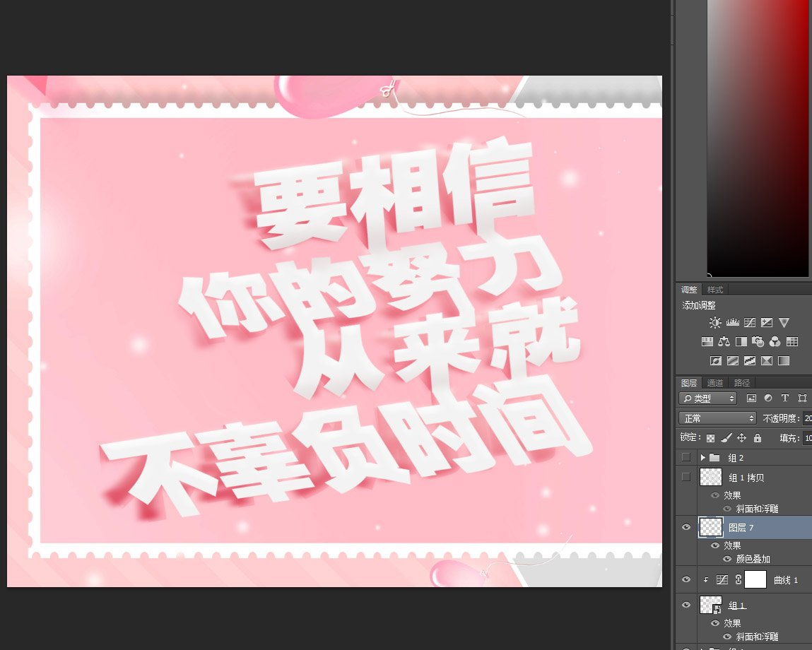Screen dimensions: 812x650
Task: Add an Invert adjustment layer
Action: tap(716, 360)
